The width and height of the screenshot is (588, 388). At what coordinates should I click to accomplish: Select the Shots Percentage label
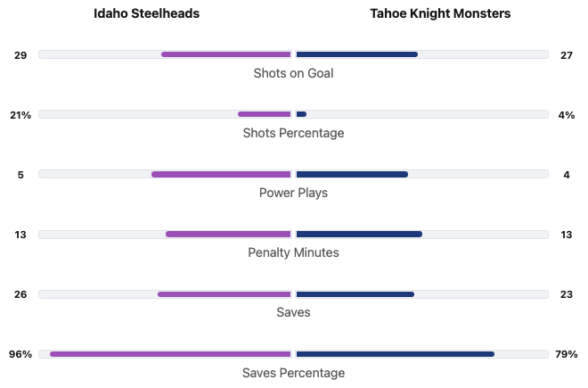[293, 133]
